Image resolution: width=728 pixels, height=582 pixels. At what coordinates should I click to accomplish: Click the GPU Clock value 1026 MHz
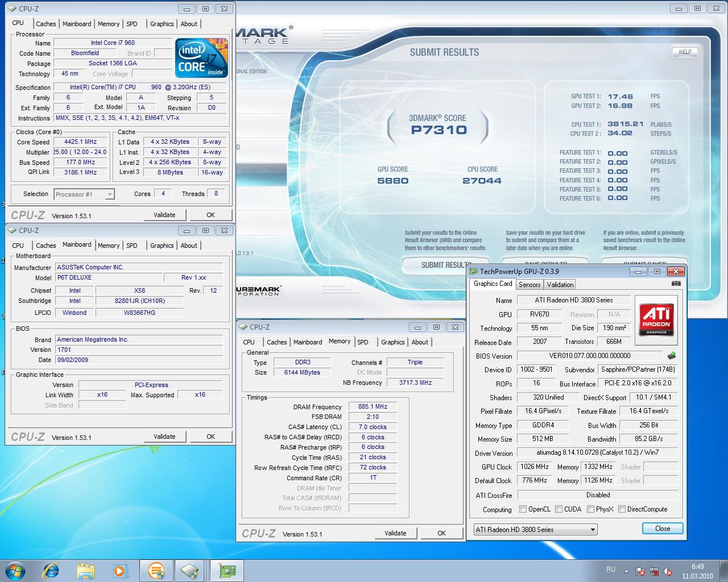[535, 467]
